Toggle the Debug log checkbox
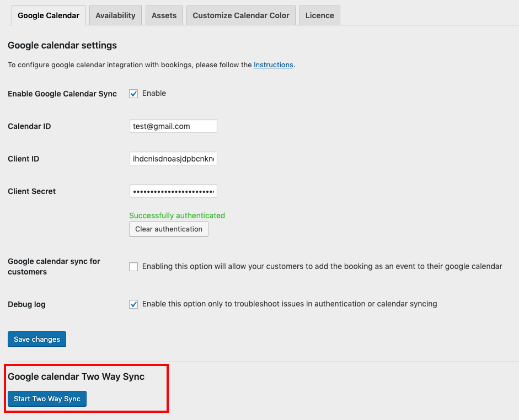This screenshot has width=519, height=420. pos(133,304)
